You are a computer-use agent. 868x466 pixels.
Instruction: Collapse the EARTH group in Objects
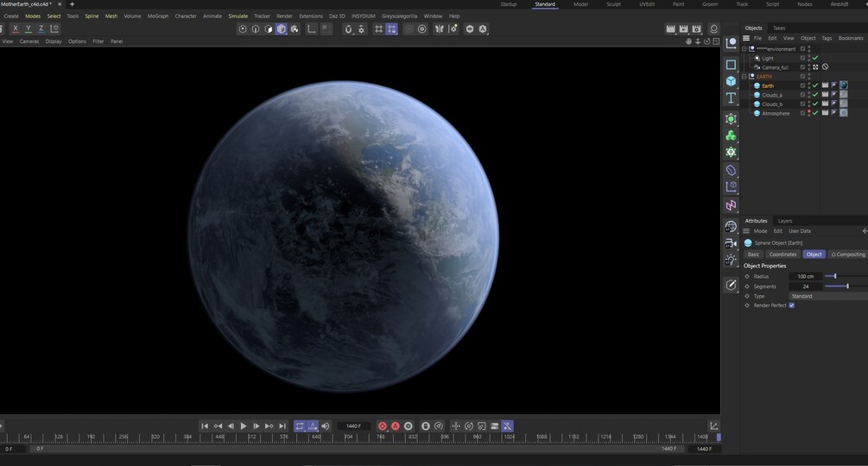point(744,77)
